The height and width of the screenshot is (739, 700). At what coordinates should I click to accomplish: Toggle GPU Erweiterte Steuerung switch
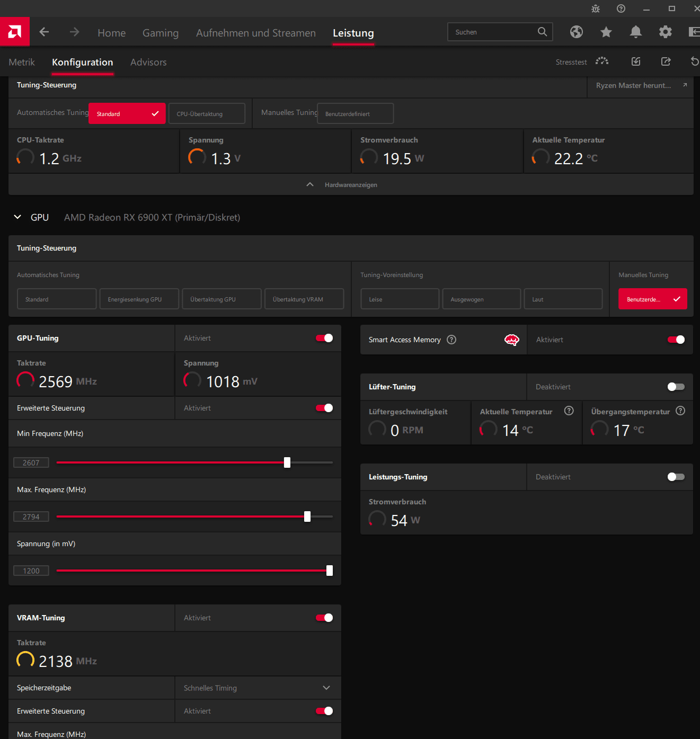pos(324,408)
